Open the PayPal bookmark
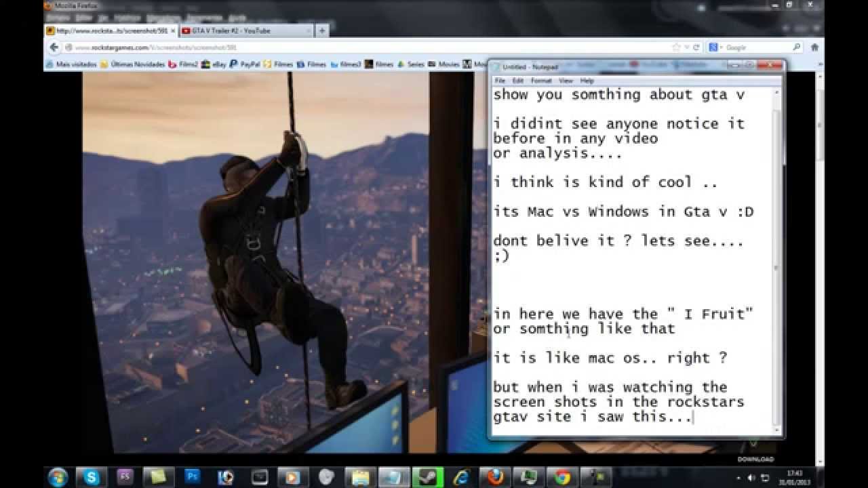The image size is (868, 488). tap(245, 64)
